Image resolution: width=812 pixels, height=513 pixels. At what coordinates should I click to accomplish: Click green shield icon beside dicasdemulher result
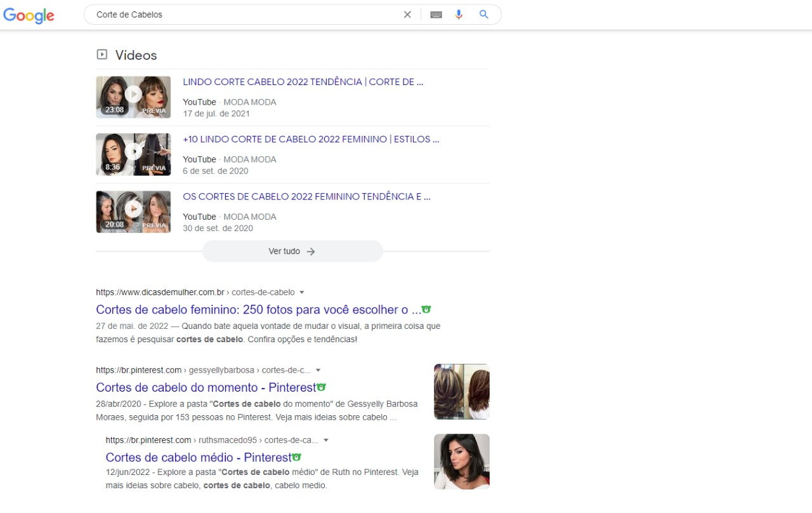pyautogui.click(x=426, y=309)
